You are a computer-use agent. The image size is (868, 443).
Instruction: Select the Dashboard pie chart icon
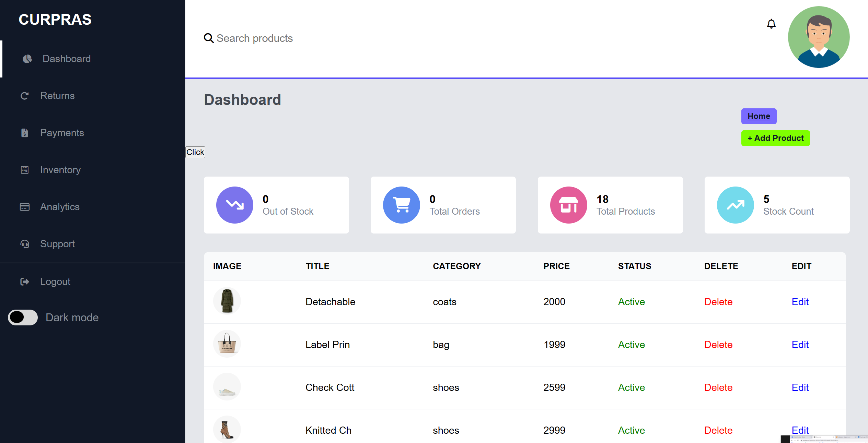tap(26, 59)
